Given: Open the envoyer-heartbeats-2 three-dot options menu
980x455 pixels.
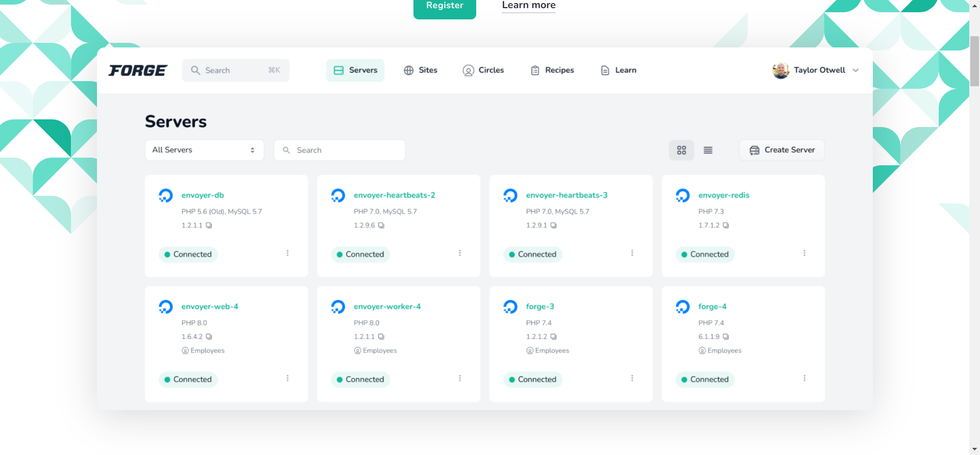Looking at the screenshot, I should tap(460, 253).
